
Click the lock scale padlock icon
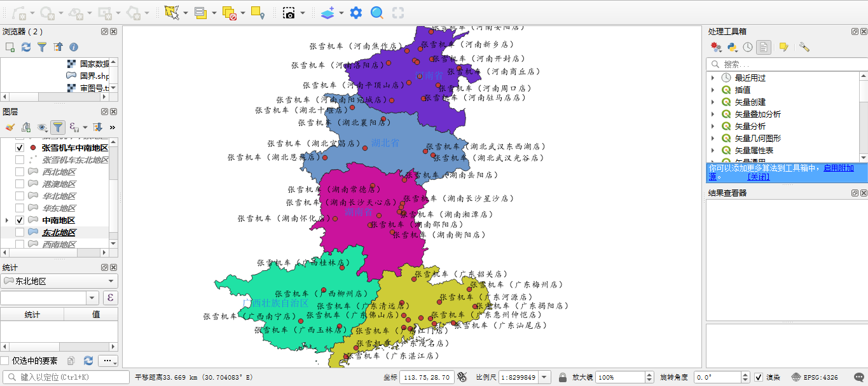pos(562,377)
